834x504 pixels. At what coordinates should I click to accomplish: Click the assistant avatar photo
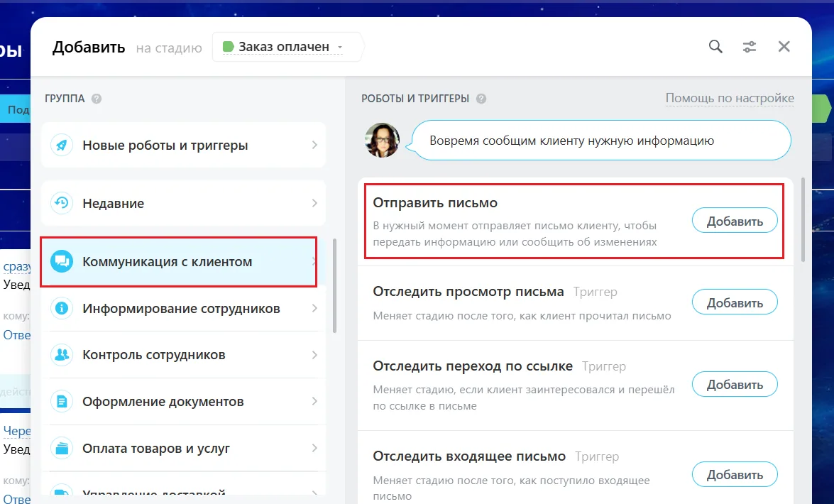click(x=382, y=141)
